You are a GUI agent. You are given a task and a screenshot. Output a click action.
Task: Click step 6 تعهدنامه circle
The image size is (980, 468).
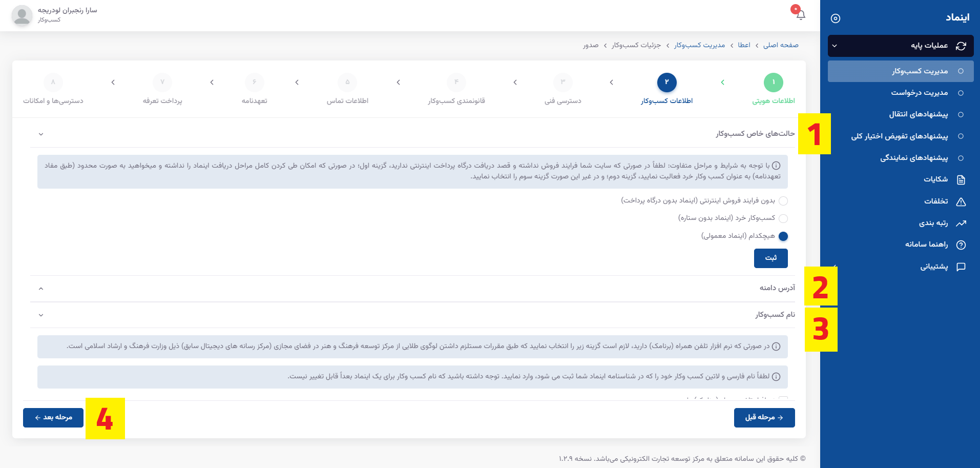(x=254, y=82)
